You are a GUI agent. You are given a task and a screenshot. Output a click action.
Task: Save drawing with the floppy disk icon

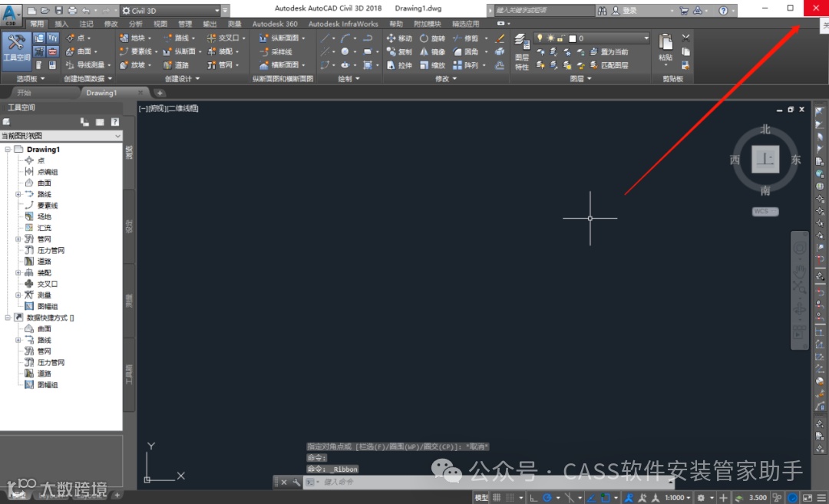pyautogui.click(x=58, y=10)
